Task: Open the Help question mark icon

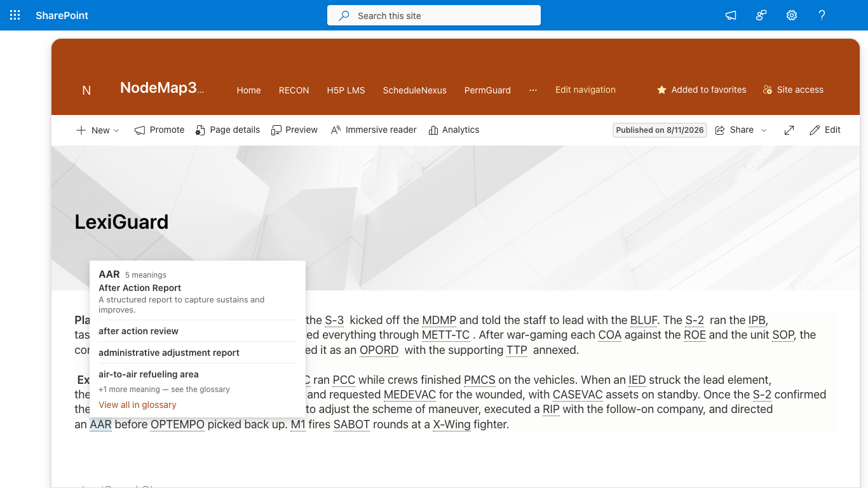Action: (822, 15)
